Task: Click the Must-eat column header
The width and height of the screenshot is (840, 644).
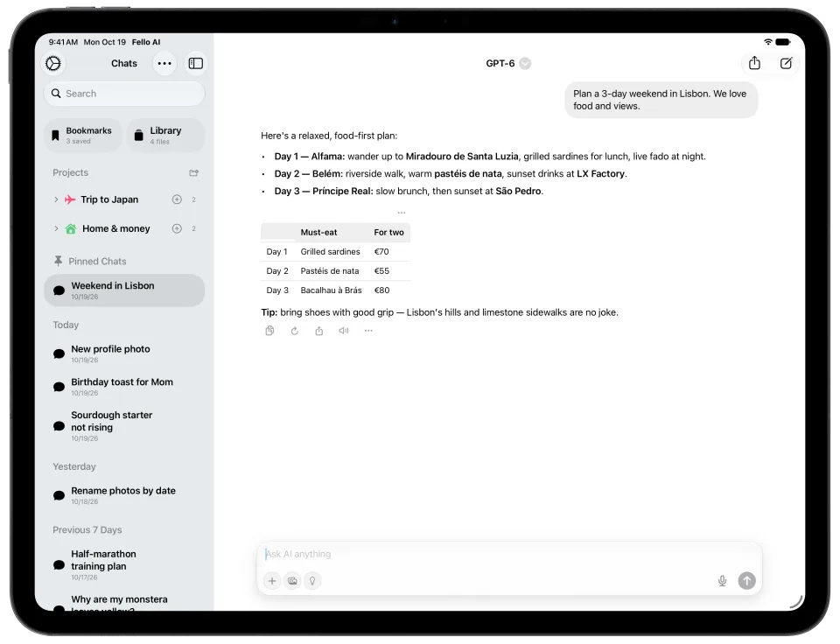Action: (x=318, y=232)
